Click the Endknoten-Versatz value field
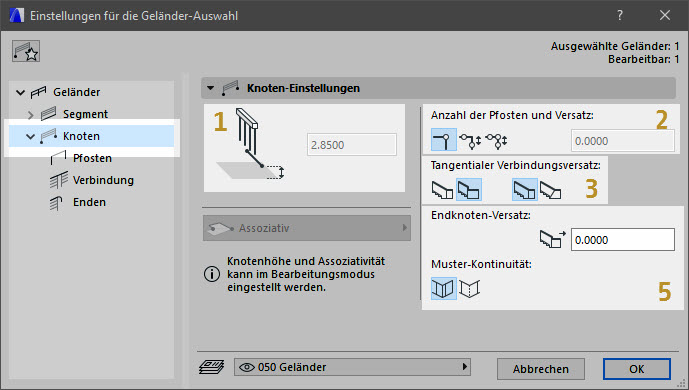 pyautogui.click(x=623, y=239)
